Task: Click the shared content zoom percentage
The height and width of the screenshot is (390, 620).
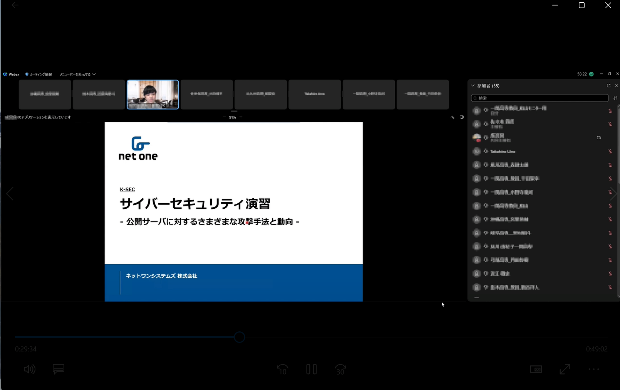Action: 232,117
